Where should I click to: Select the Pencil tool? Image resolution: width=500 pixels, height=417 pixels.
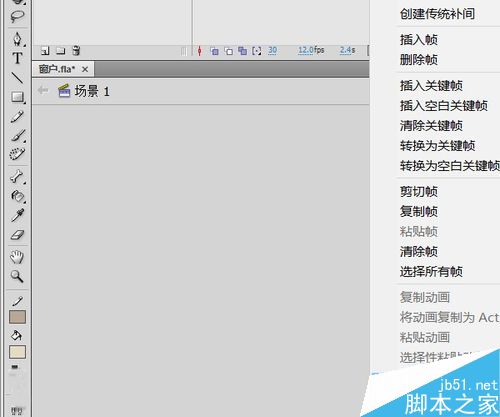pyautogui.click(x=17, y=116)
